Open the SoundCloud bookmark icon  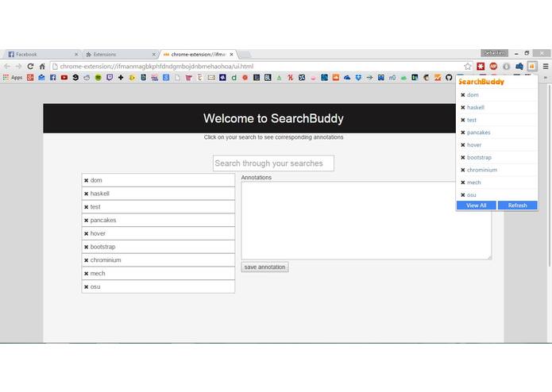click(335, 78)
